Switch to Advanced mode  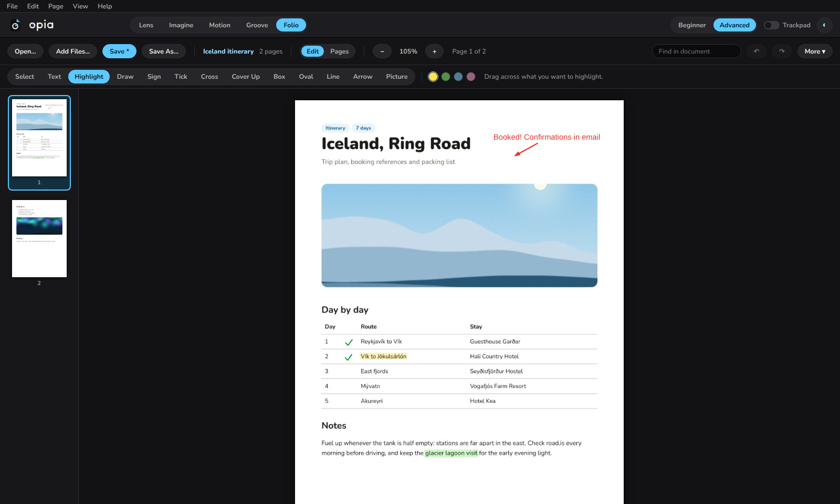734,25
